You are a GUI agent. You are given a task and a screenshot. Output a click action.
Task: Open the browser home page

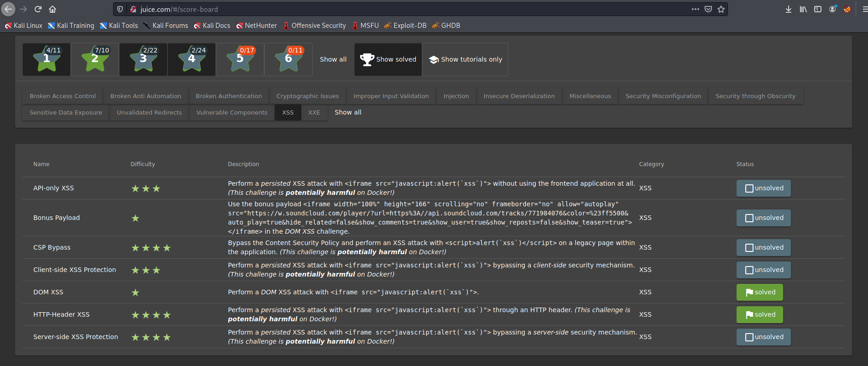52,9
